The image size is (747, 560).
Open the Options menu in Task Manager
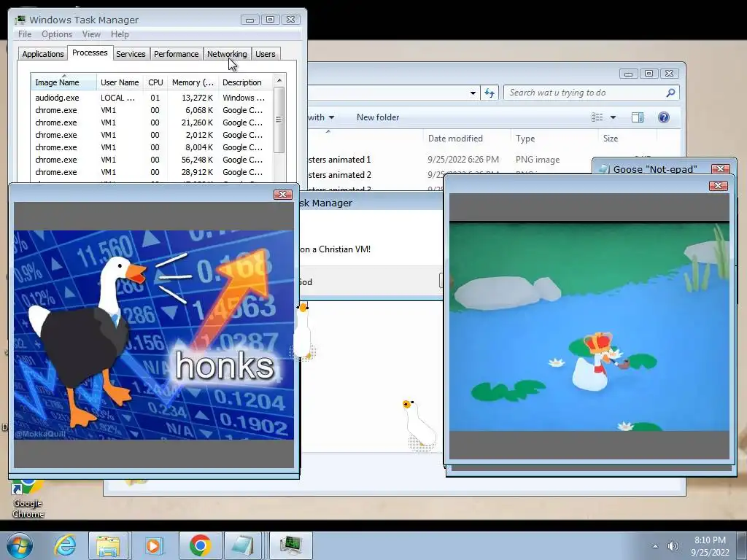[57, 34]
